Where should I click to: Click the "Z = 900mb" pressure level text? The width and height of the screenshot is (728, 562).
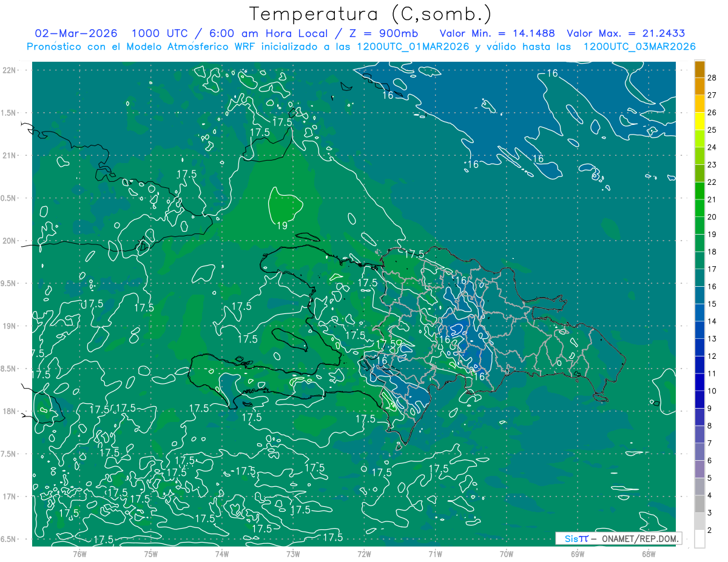point(384,33)
